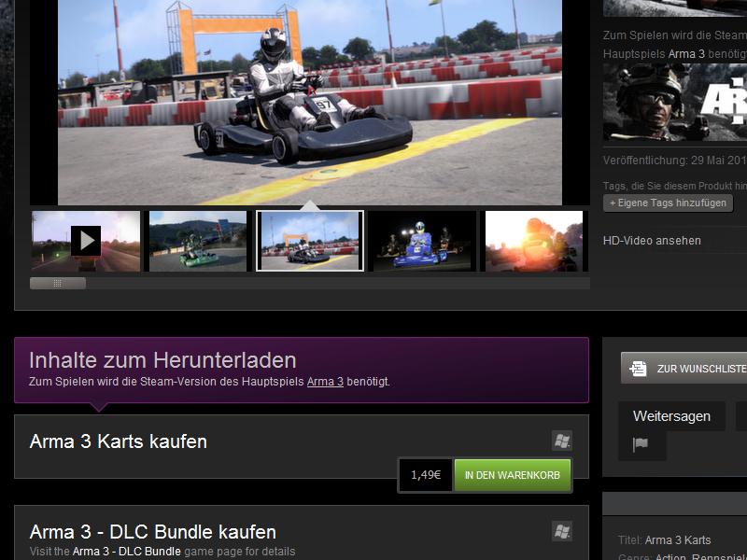
Task: Open the Arma 3 base game banner
Action: point(675,103)
